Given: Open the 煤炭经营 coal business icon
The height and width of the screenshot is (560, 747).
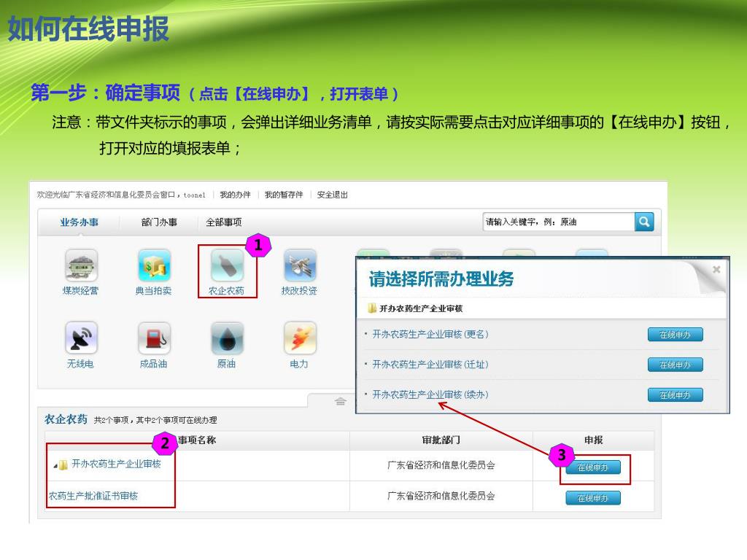Looking at the screenshot, I should point(81,265).
